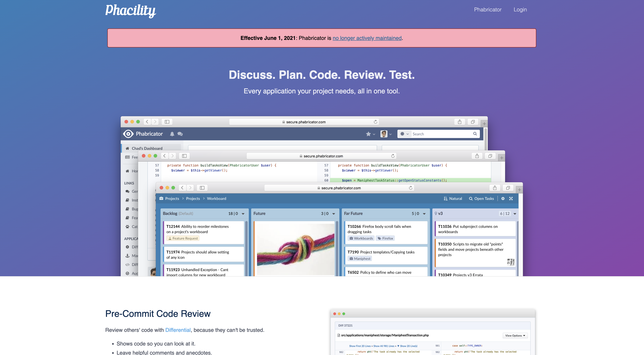Expand the Backlog column header dropdown
The image size is (644, 355).
point(243,214)
